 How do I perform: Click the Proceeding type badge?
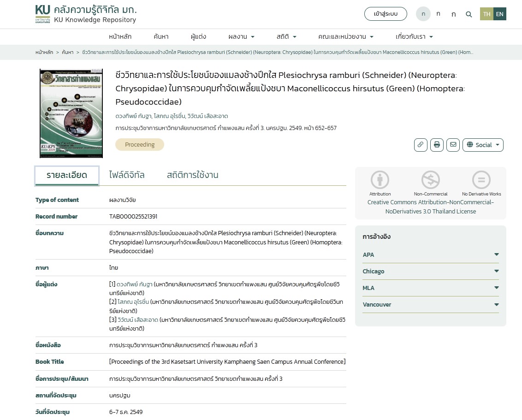pyautogui.click(x=140, y=145)
